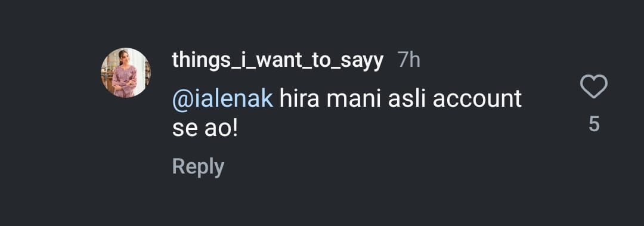The width and height of the screenshot is (644, 226).
Task: Visit the commenter's profile via avatar
Action: pyautogui.click(x=126, y=73)
